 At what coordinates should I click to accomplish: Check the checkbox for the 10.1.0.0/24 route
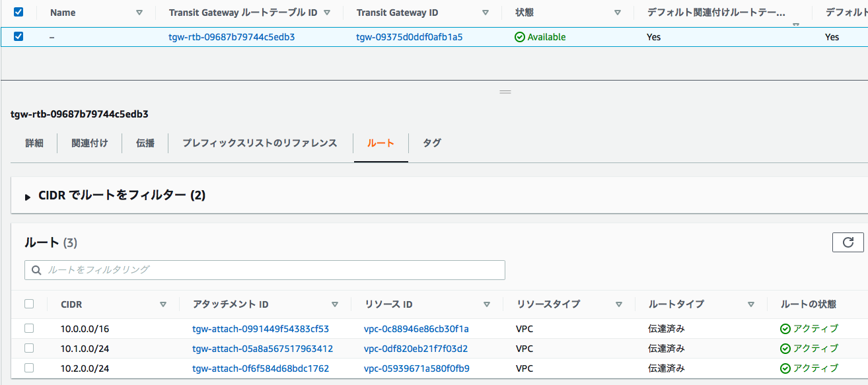click(x=29, y=348)
